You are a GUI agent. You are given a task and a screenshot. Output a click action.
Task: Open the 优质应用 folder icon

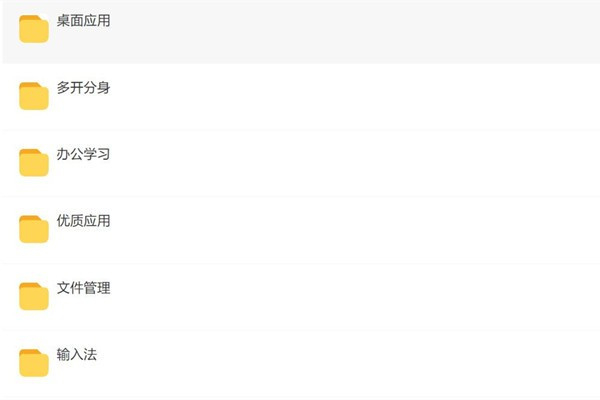tap(34, 229)
